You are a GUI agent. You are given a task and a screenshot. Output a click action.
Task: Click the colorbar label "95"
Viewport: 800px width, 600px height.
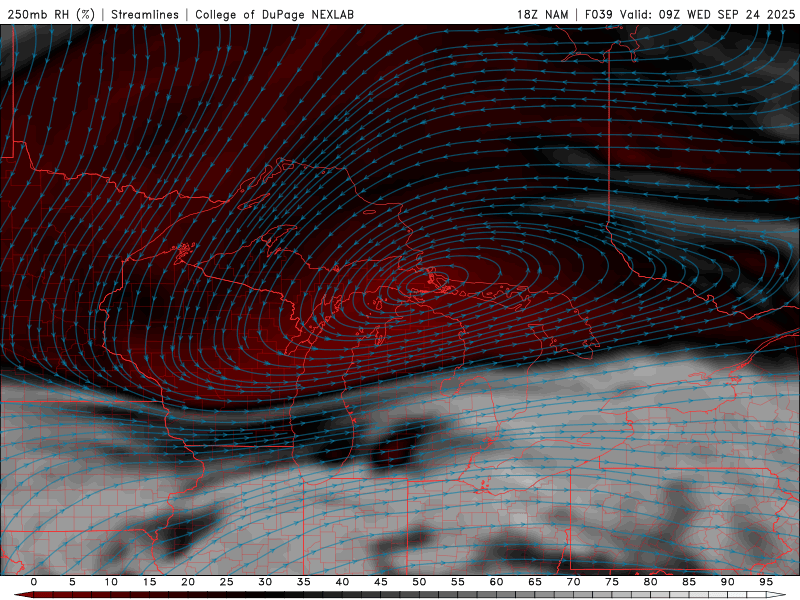pyautogui.click(x=766, y=582)
